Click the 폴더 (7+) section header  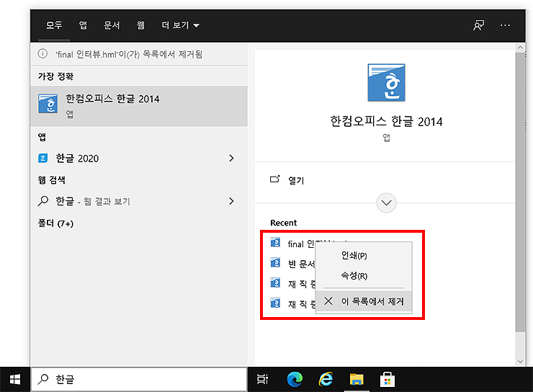click(55, 223)
